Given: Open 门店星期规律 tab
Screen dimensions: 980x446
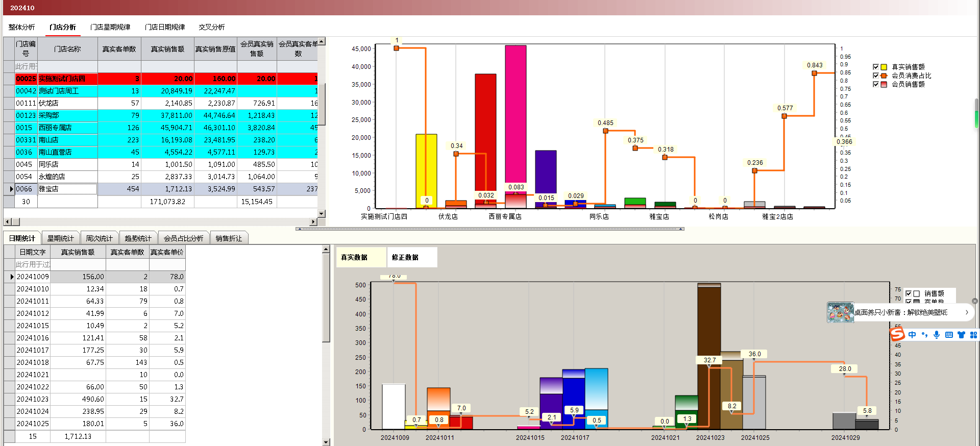Looking at the screenshot, I should (x=110, y=27).
